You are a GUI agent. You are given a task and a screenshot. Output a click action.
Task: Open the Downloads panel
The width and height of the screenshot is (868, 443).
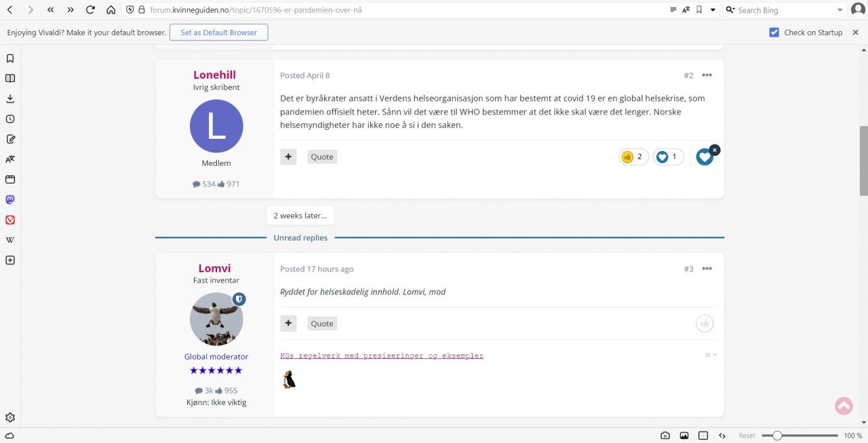coord(10,98)
